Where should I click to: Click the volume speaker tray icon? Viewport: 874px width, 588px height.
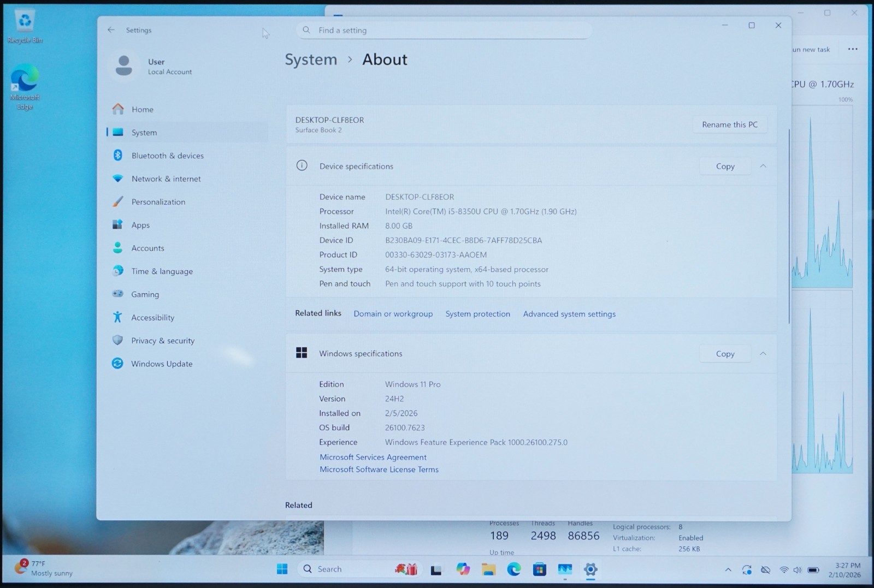pyautogui.click(x=798, y=569)
